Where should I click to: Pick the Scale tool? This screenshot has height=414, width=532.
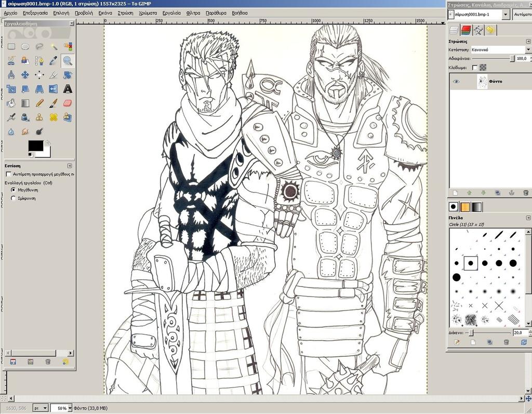coord(11,89)
